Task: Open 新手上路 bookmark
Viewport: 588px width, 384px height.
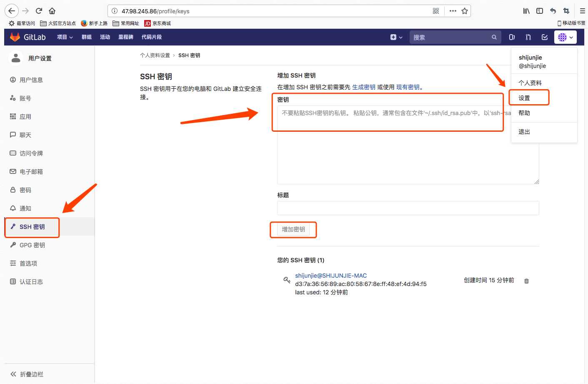Action: (94, 23)
